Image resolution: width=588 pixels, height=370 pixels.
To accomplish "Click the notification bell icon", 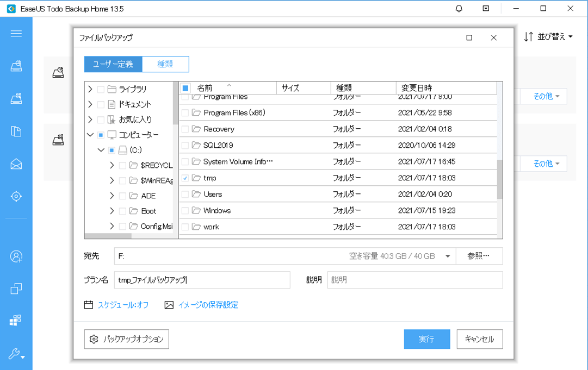I will tap(459, 9).
